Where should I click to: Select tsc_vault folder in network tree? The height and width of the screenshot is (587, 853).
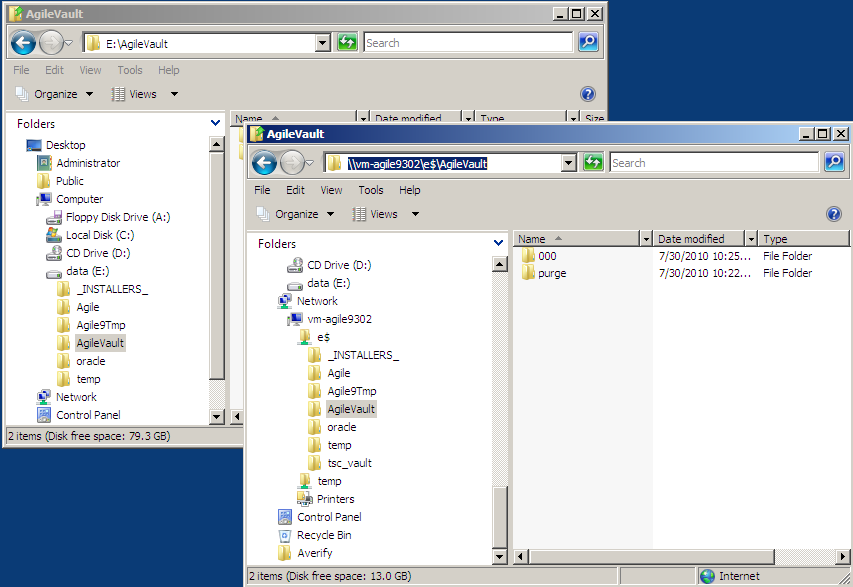[349, 463]
